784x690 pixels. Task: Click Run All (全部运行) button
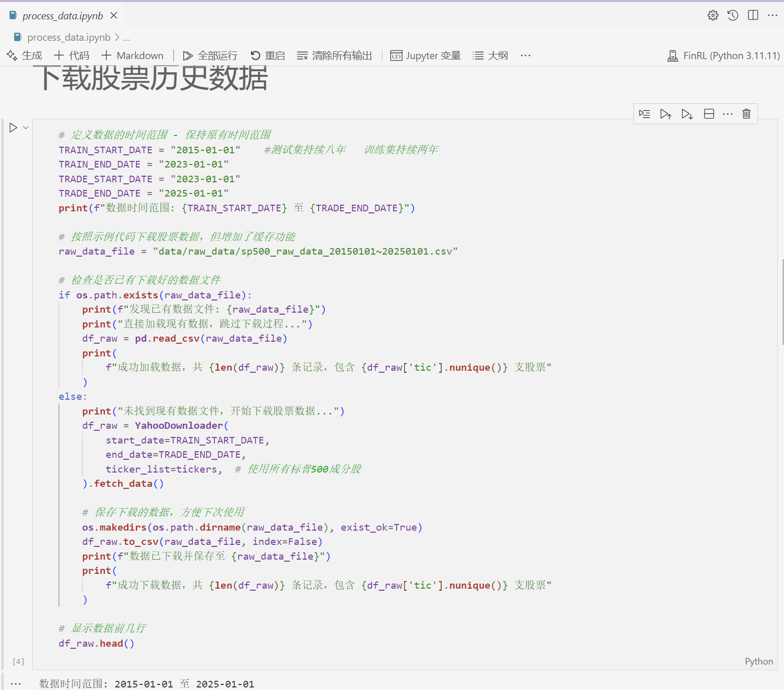click(210, 56)
